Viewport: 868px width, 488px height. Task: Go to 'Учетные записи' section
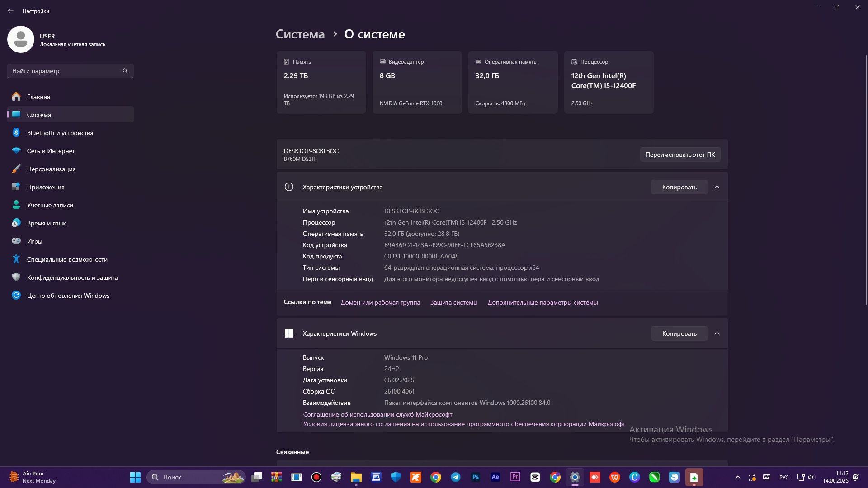[71, 205]
